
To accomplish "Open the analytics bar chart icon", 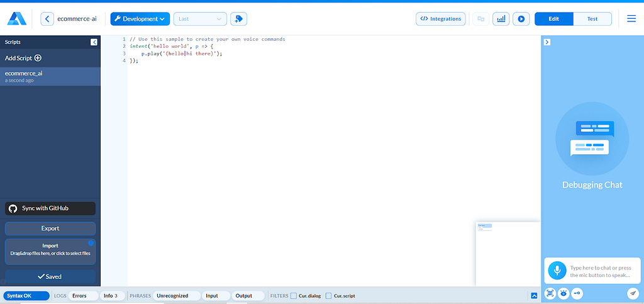I will [501, 19].
